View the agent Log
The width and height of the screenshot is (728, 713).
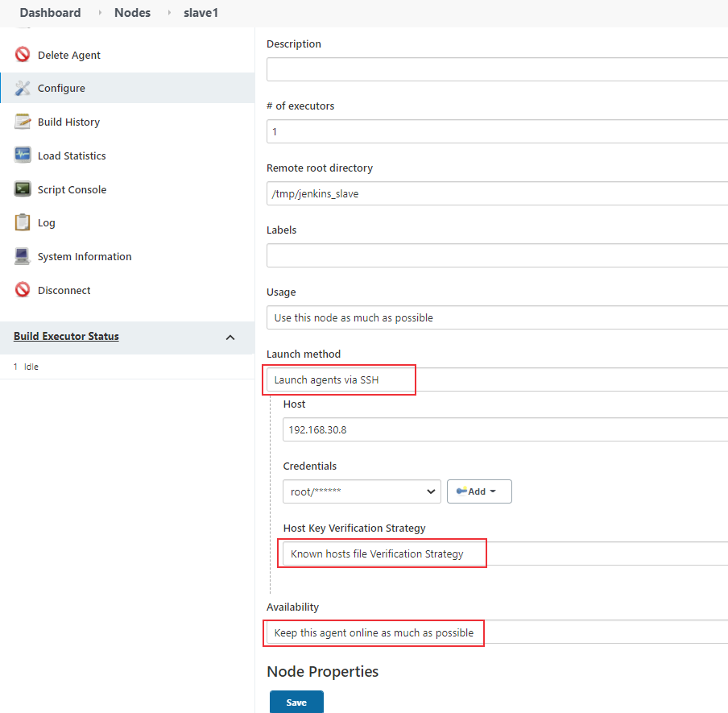47,223
